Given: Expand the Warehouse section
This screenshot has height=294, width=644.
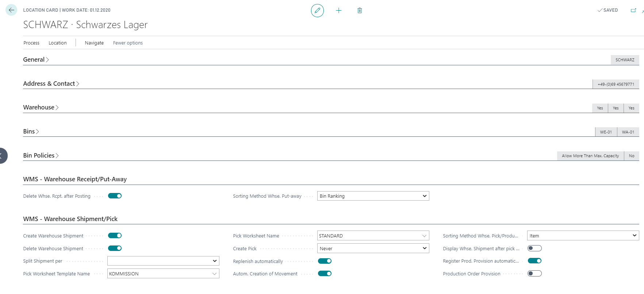Looking at the screenshot, I should click(x=41, y=107).
